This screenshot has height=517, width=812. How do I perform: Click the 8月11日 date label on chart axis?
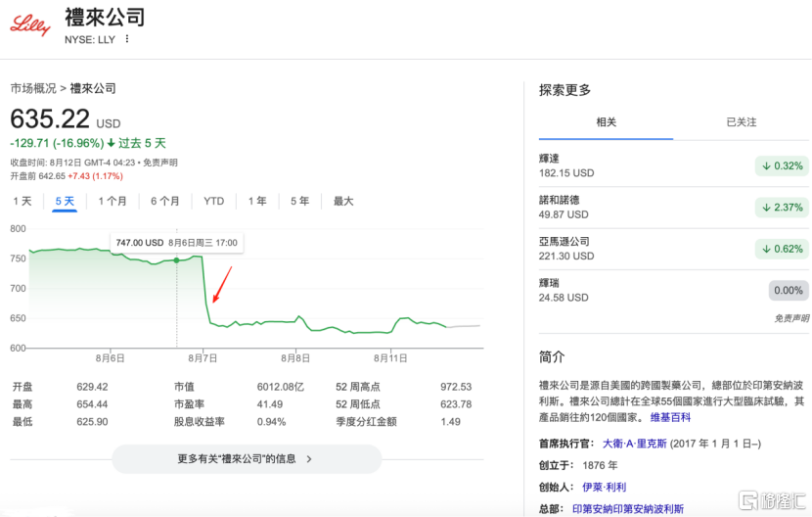point(390,358)
